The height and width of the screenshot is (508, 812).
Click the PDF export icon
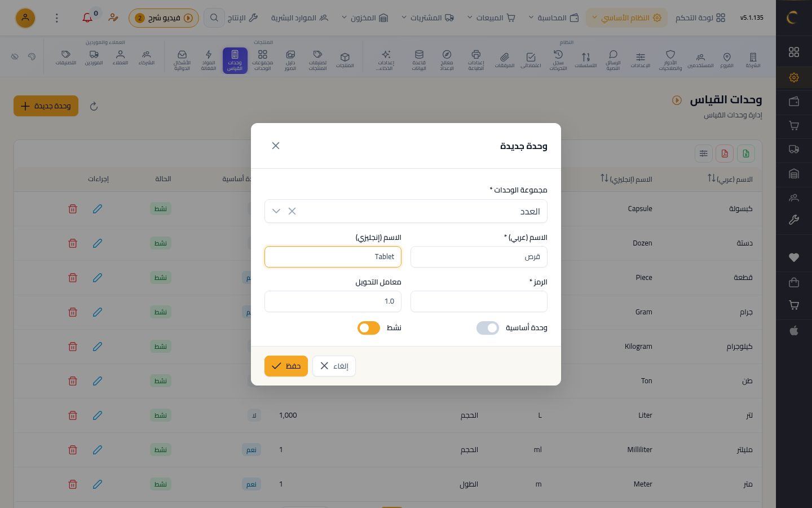(725, 154)
